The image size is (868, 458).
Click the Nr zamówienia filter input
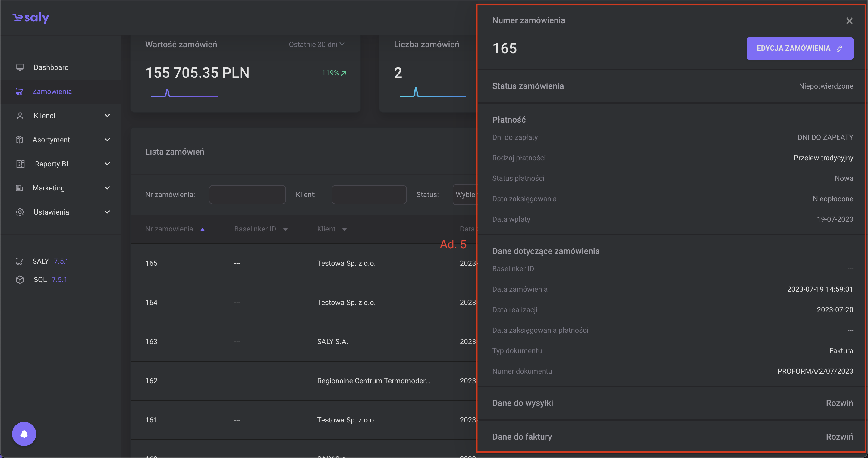point(247,195)
